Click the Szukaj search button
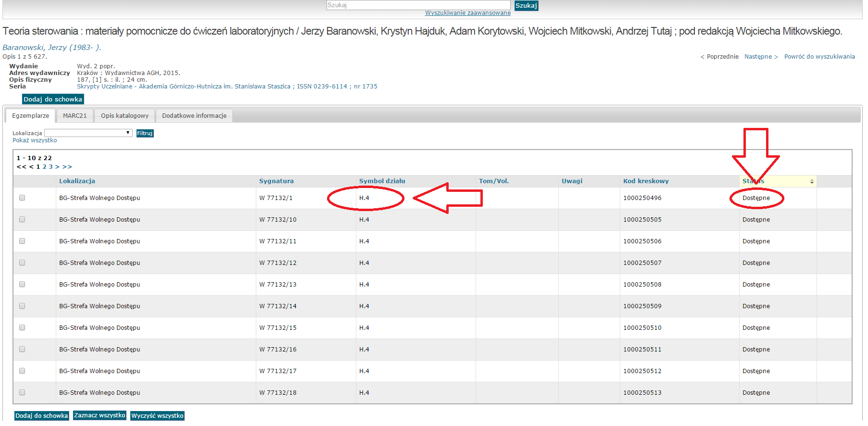 [x=526, y=6]
